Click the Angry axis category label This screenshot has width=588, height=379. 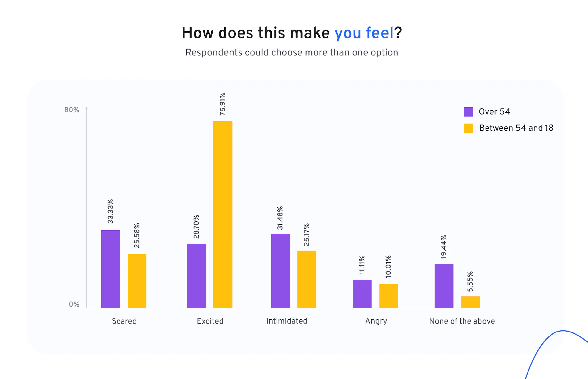376,321
